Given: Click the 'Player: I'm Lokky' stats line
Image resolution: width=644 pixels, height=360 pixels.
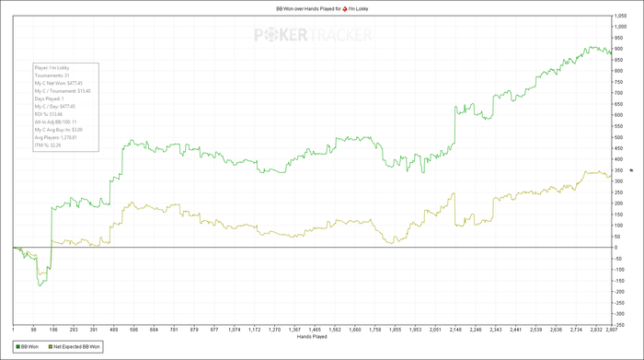Looking at the screenshot, I should [x=52, y=68].
